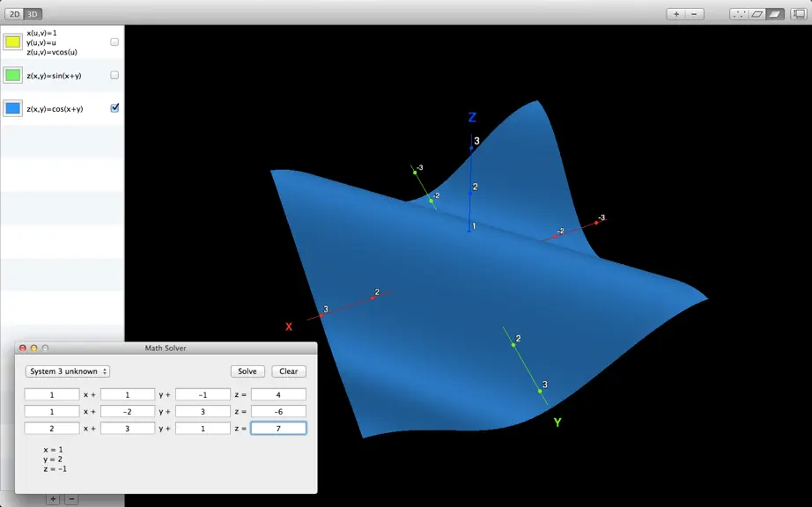Click first row result field 4
812x507 pixels.
tap(278, 394)
